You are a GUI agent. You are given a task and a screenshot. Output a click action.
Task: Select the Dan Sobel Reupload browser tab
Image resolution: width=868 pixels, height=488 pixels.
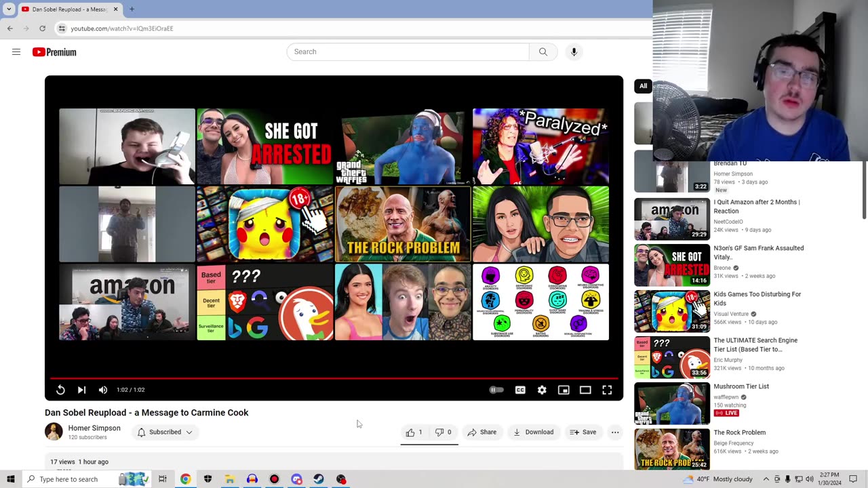click(70, 9)
